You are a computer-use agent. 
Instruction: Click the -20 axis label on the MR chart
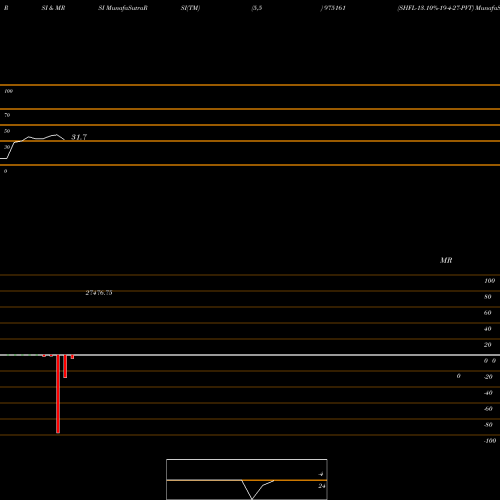(x=488, y=377)
